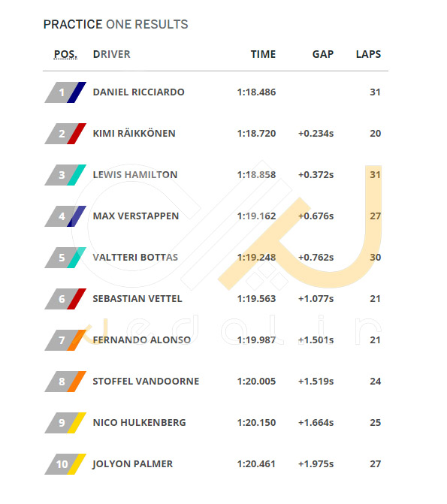
Task: Click the DRIVER column header
Action: point(112,54)
